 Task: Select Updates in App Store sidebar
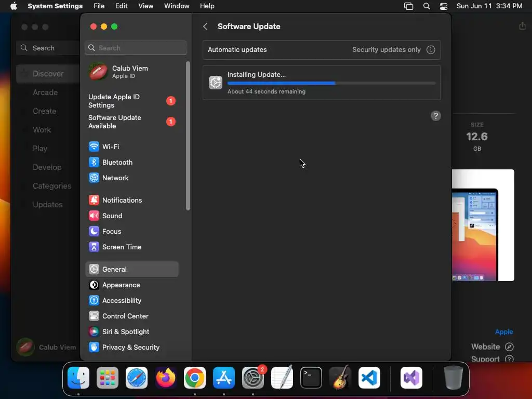(47, 204)
